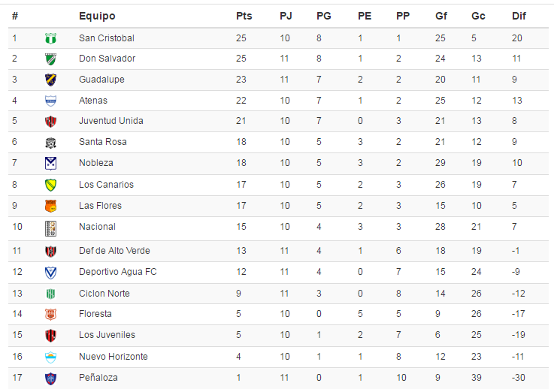The height and width of the screenshot is (392, 554).
Task: Click the Las Flores orange crest
Action: pyautogui.click(x=51, y=206)
